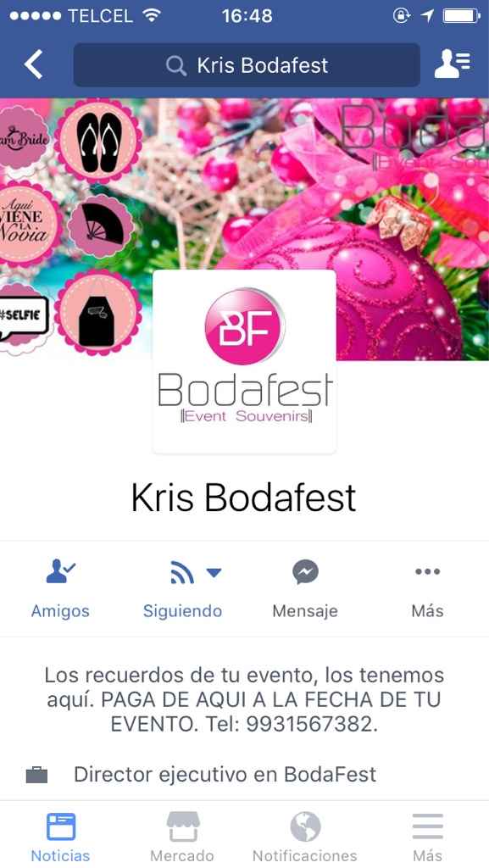
Task: Tap the back arrow icon
Action: click(x=33, y=64)
